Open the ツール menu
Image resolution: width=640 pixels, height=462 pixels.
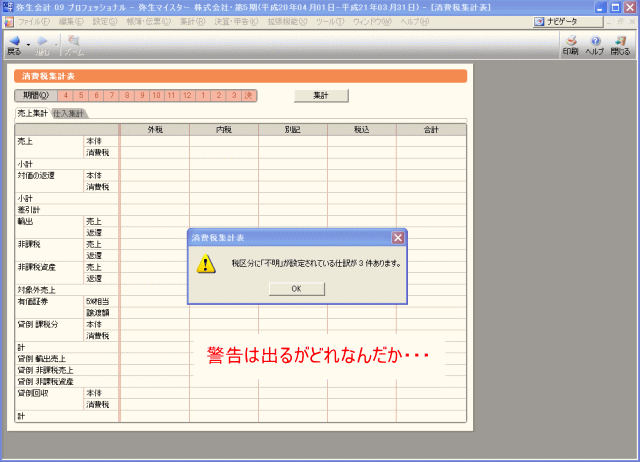point(330,22)
